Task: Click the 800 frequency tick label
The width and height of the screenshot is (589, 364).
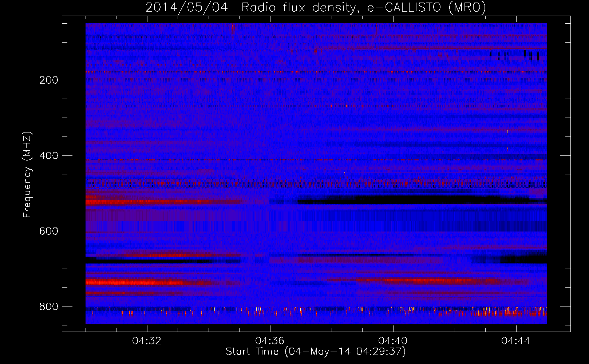Action: pyautogui.click(x=49, y=306)
